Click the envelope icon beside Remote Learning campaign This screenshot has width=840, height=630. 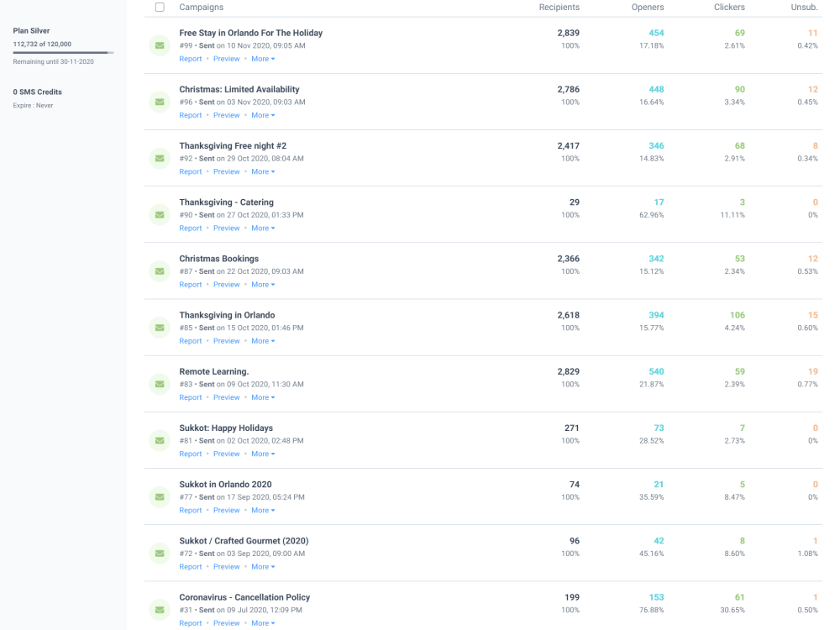tap(160, 384)
